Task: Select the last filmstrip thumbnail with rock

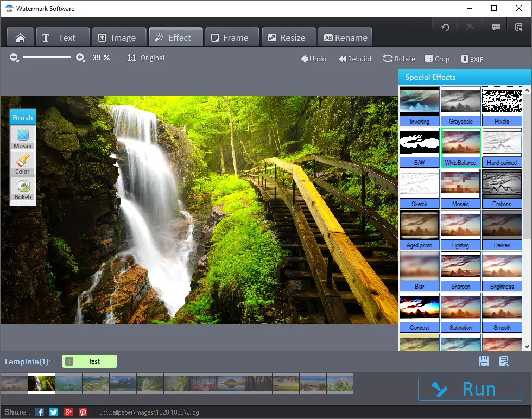Action: pyautogui.click(x=340, y=383)
